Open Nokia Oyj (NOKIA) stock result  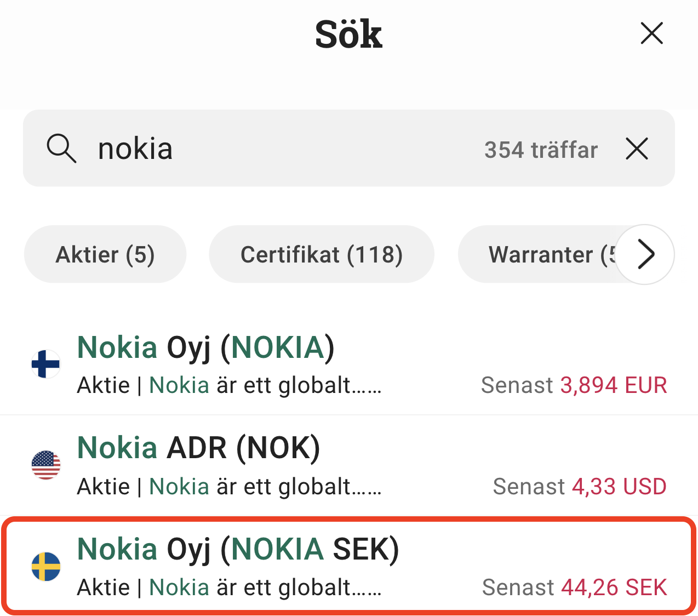pyautogui.click(x=206, y=348)
